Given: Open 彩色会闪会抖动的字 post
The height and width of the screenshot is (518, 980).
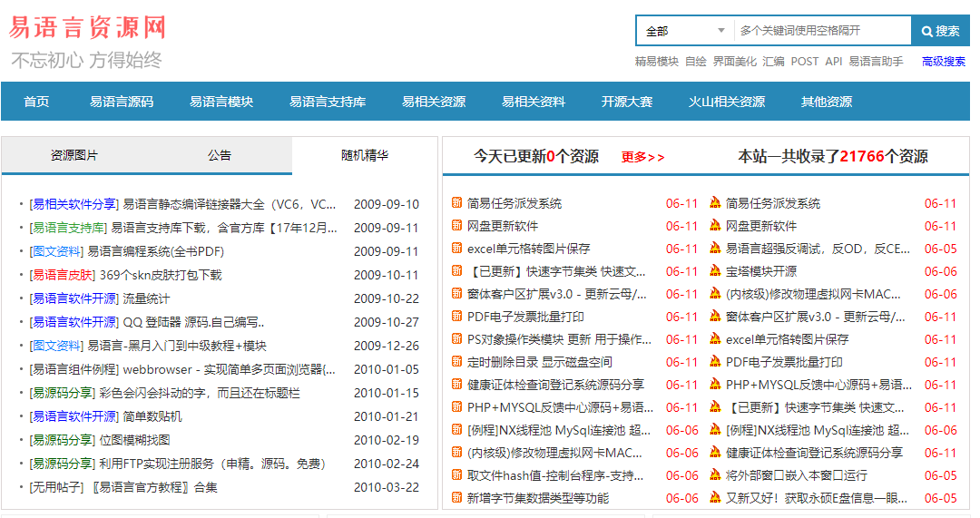Looking at the screenshot, I should pos(200,393).
